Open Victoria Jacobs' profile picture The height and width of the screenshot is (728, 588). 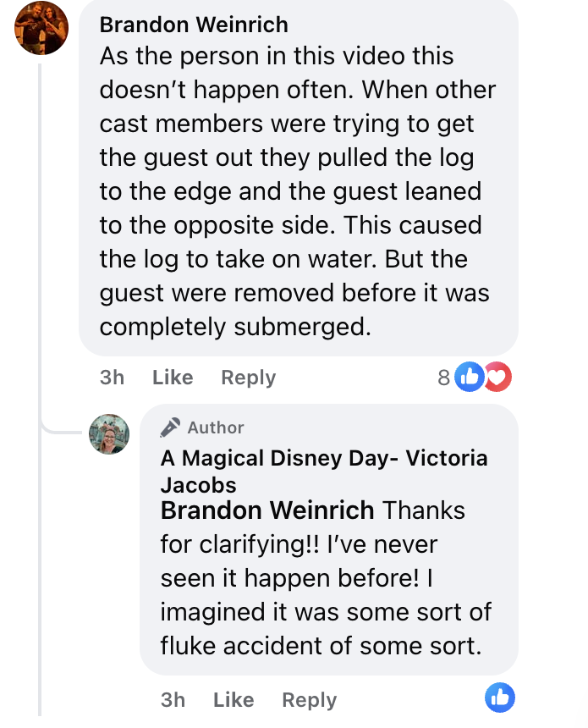tap(109, 434)
